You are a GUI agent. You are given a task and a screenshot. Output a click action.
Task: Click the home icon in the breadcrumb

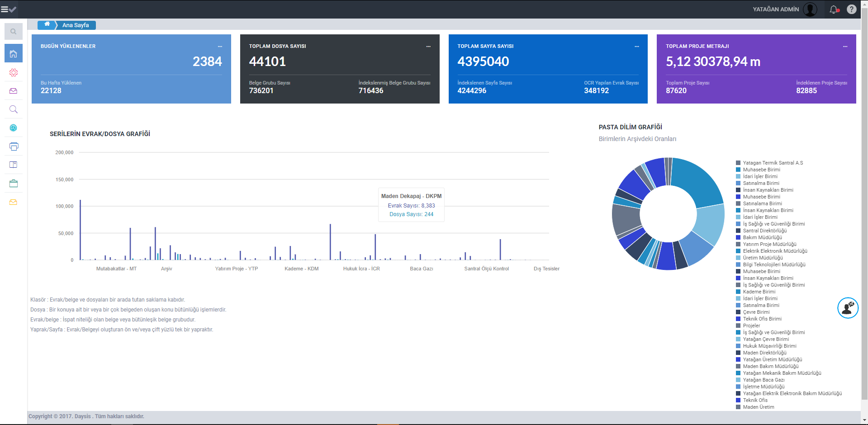coord(47,25)
